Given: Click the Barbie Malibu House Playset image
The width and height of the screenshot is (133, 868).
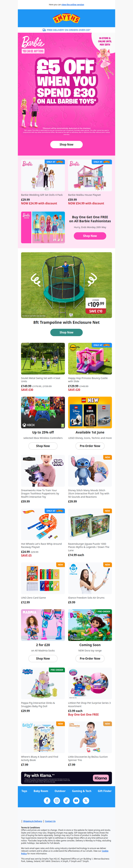Looking at the screenshot, I should click(x=90, y=175).
